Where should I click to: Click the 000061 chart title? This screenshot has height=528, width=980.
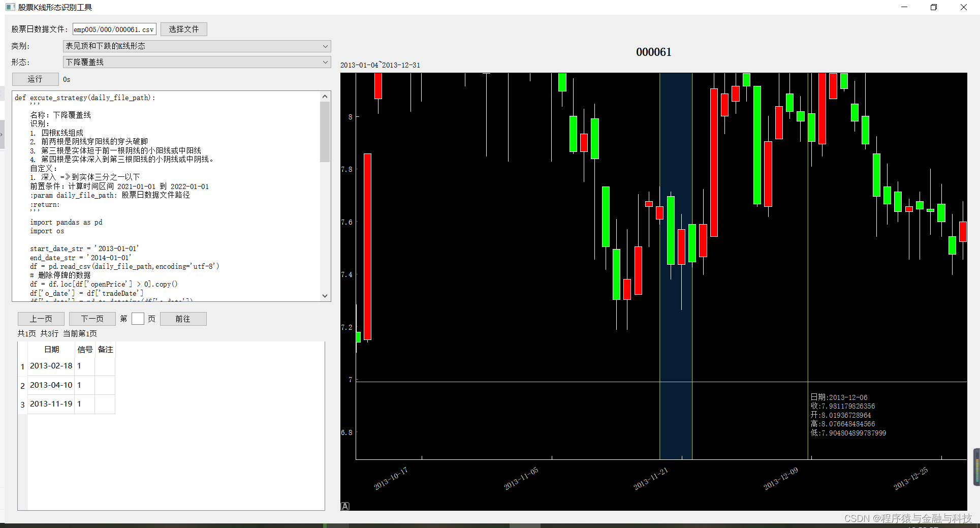[x=654, y=52]
